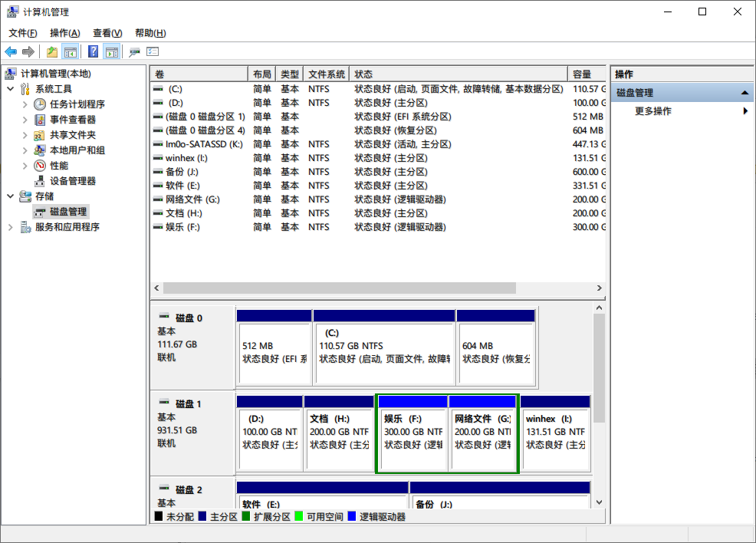Open the 文件(F) menu
Image resolution: width=756 pixels, height=543 pixels.
23,33
